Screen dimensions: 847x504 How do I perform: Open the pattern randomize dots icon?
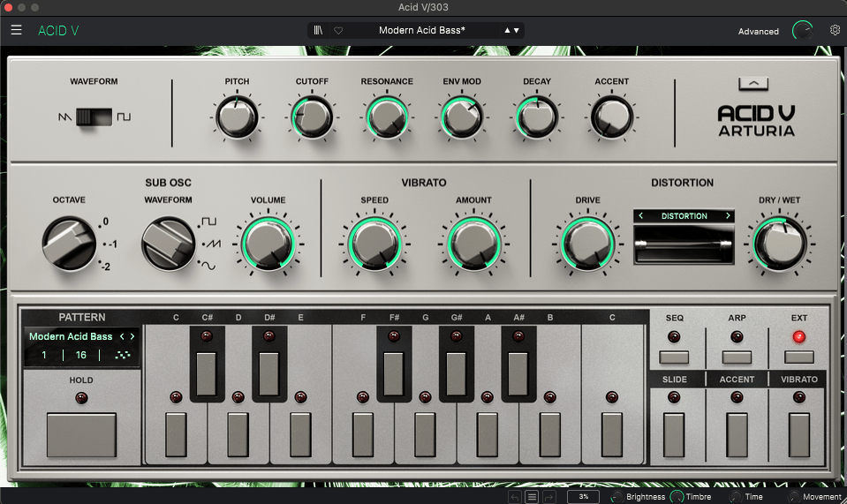click(123, 355)
